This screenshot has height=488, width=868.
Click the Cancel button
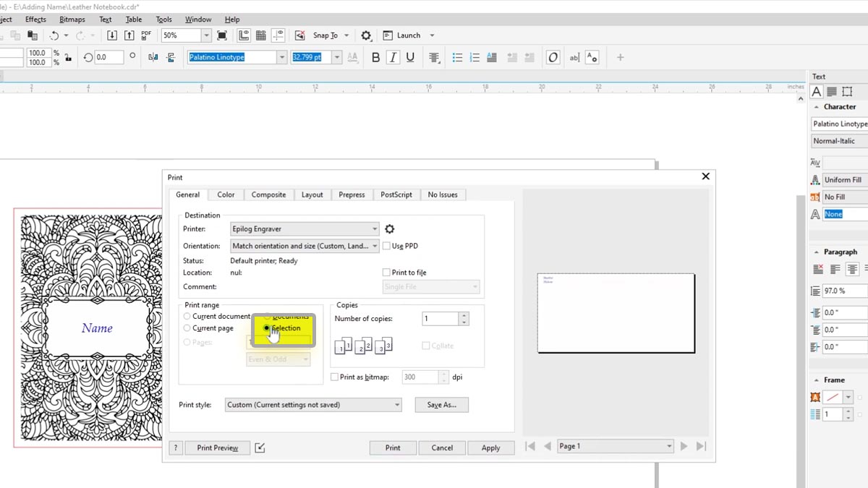[x=442, y=448]
